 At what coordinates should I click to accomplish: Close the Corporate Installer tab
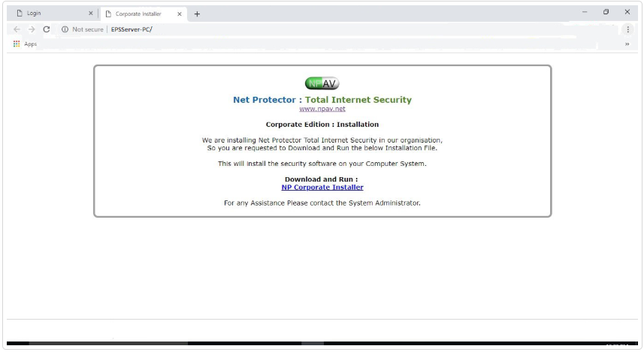180,14
